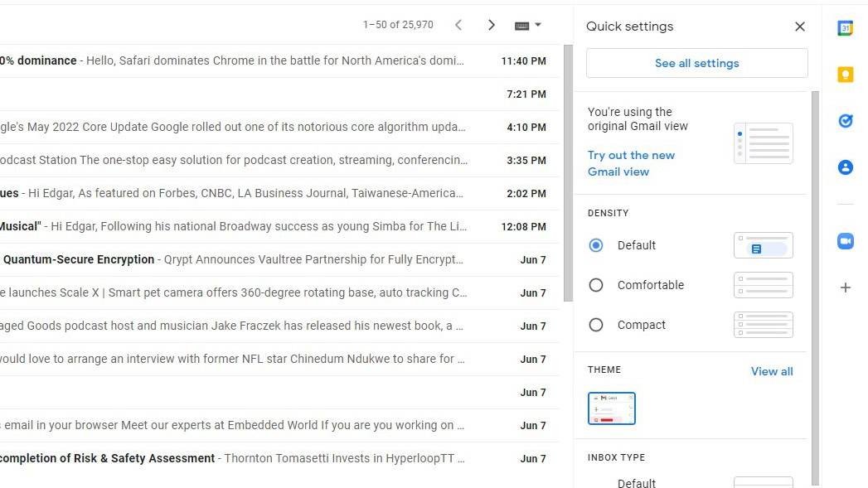Open Google Contacts side panel icon
Screen dimensions: 868x488
pyautogui.click(x=845, y=167)
